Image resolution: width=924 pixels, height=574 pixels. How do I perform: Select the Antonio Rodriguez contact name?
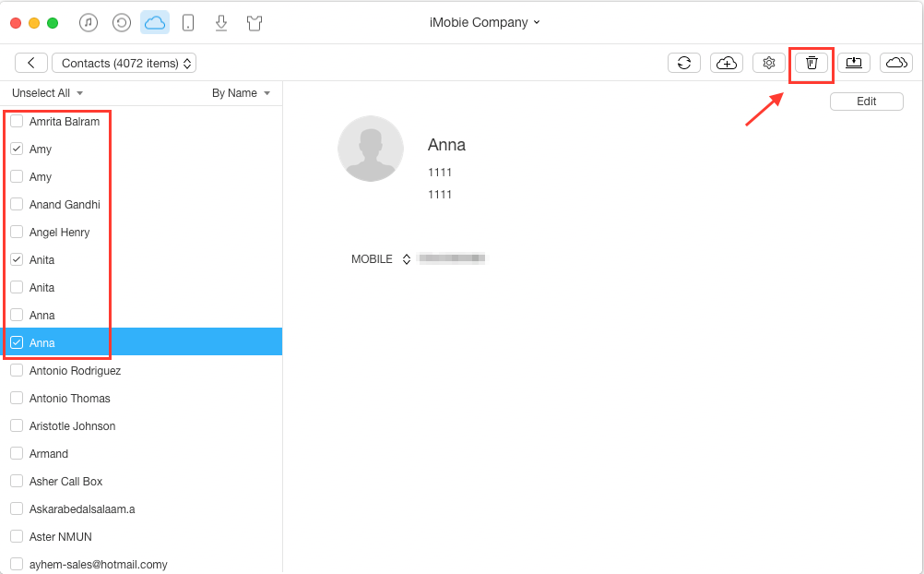(75, 370)
